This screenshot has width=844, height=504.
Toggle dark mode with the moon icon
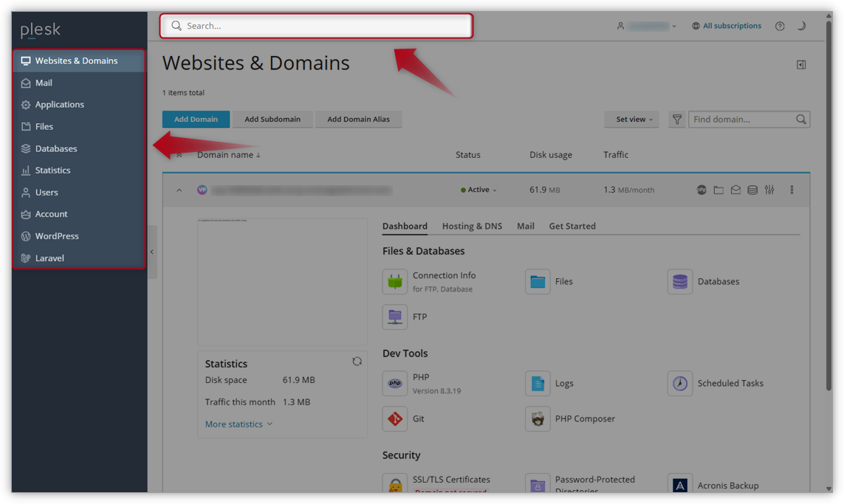(x=802, y=26)
